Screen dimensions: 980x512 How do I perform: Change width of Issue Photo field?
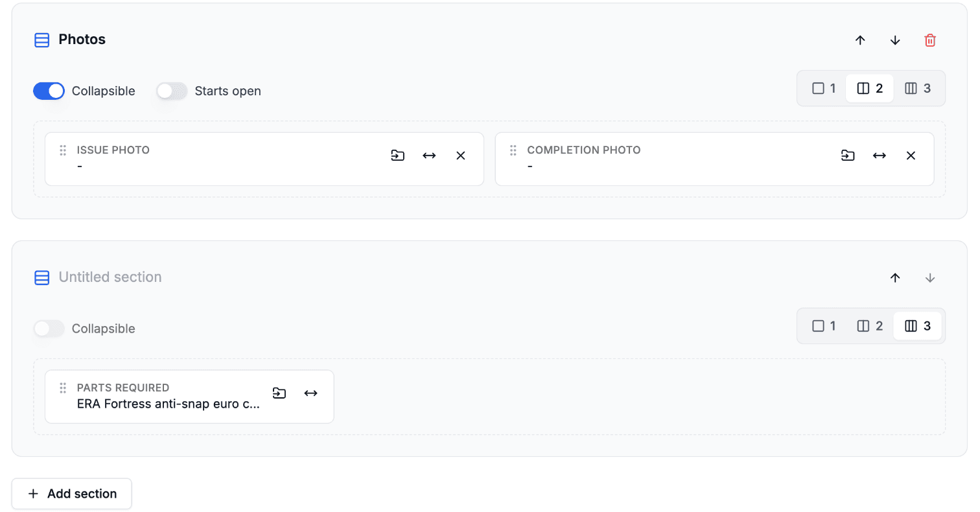[x=429, y=156]
